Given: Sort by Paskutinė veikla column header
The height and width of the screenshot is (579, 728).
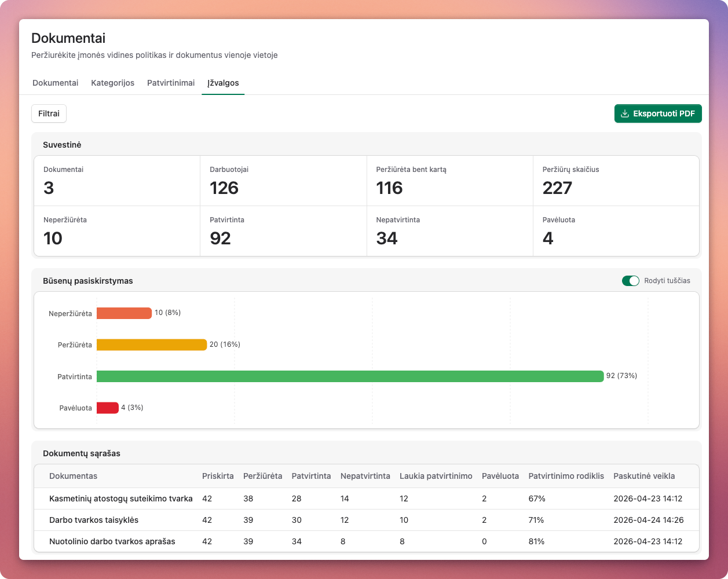Looking at the screenshot, I should 644,476.
